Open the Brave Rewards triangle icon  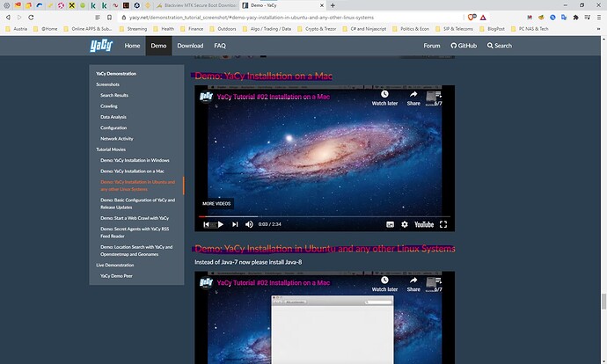(x=483, y=18)
